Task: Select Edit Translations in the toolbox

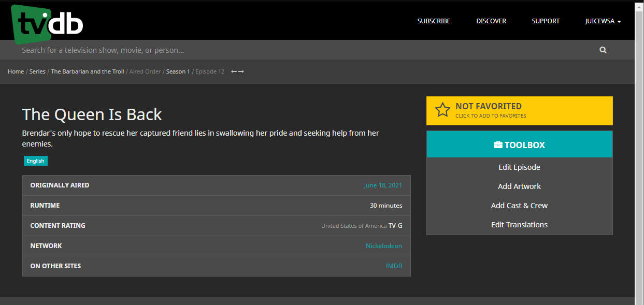Action: [519, 225]
